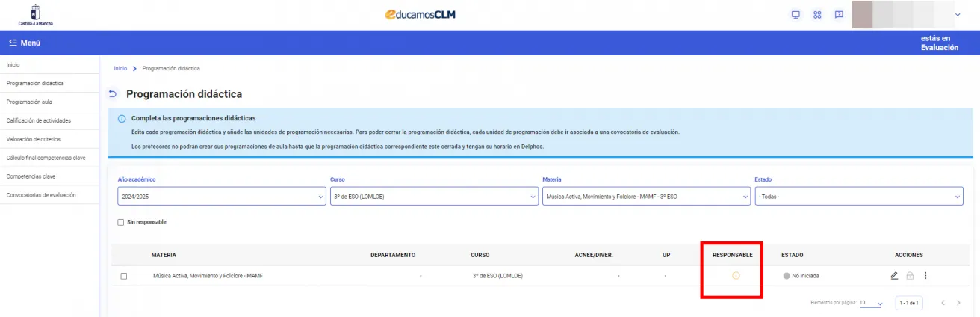Click the pencil edit icon in Acciones
Screen dimensions: 980x317
coord(894,276)
